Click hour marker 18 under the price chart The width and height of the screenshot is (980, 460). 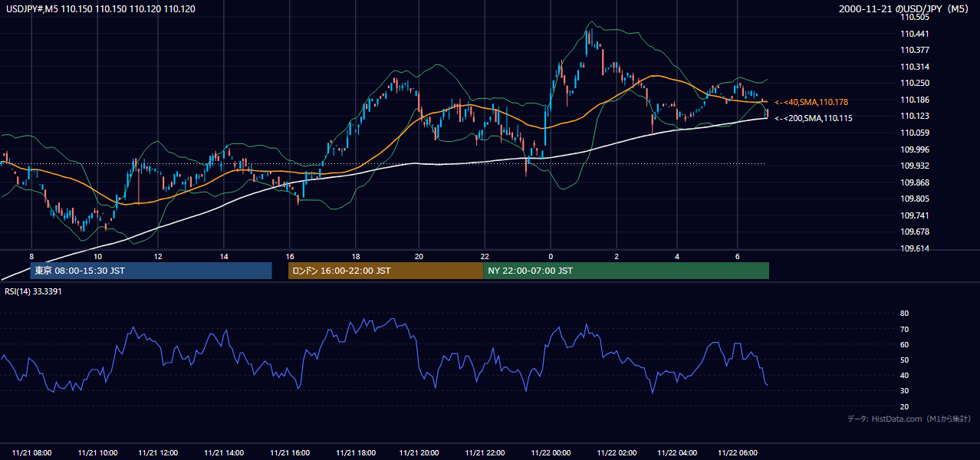tap(356, 256)
